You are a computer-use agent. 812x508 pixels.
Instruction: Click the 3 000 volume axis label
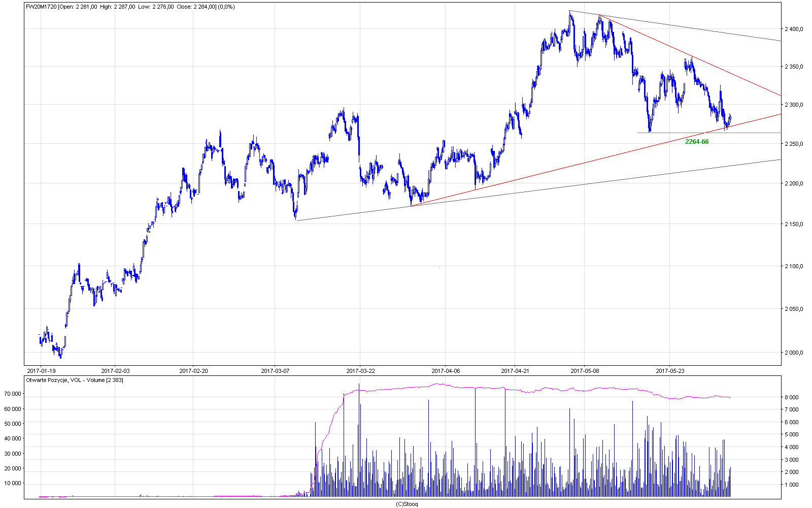pos(792,460)
